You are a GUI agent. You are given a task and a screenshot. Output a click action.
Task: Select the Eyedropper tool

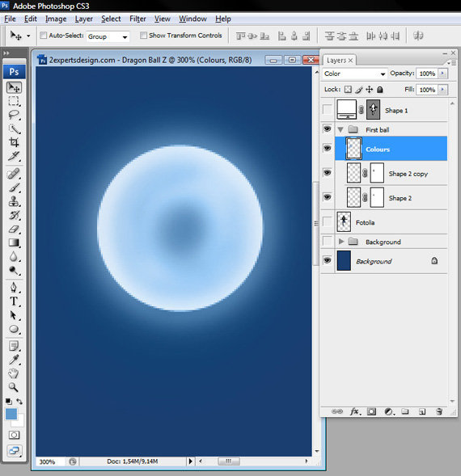[x=14, y=360]
